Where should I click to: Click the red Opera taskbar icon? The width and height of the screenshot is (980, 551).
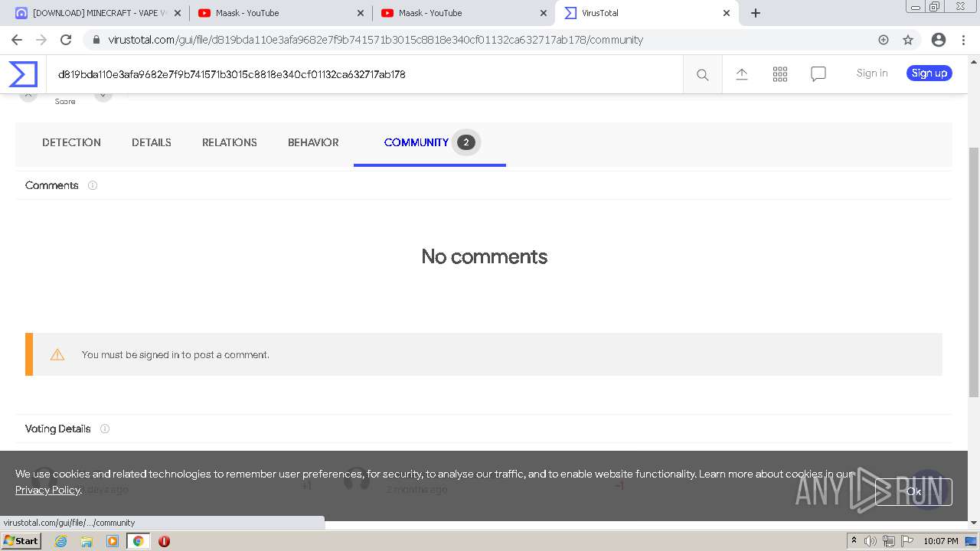[x=164, y=541]
